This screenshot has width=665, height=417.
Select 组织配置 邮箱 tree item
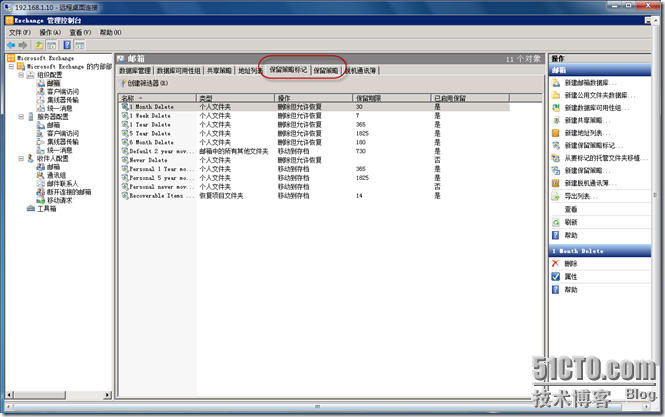click(x=53, y=83)
